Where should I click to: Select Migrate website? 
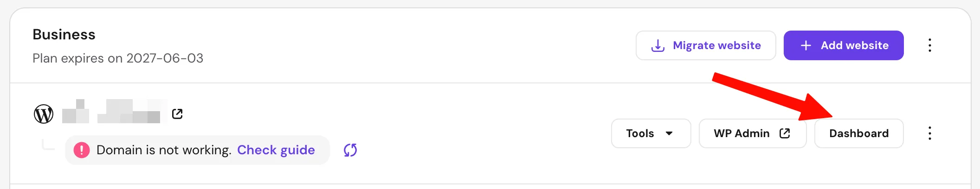coord(706,45)
